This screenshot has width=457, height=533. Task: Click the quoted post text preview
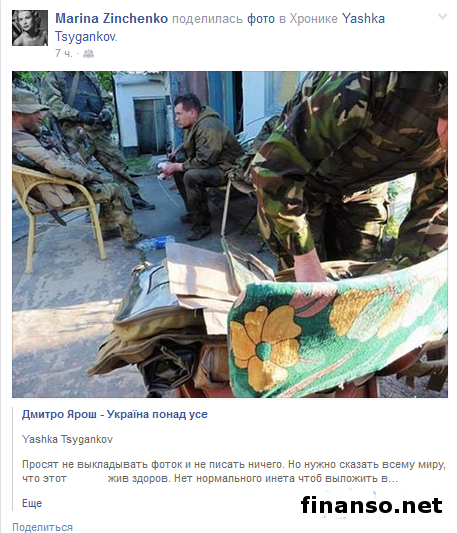(x=234, y=471)
